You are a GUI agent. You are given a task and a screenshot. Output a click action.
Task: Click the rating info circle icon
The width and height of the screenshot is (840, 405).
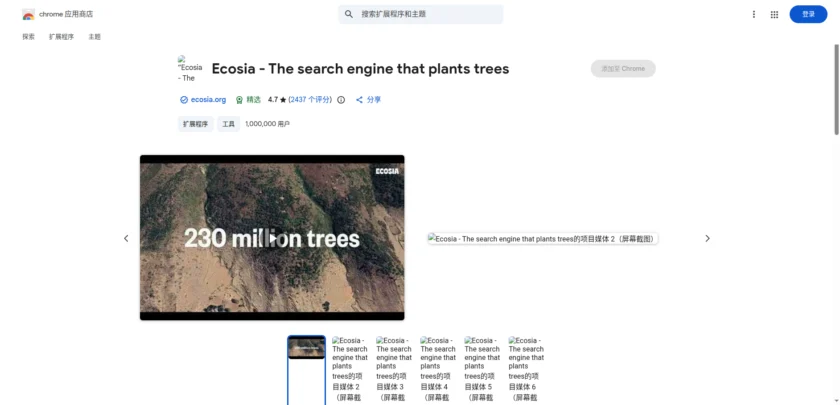pyautogui.click(x=341, y=100)
